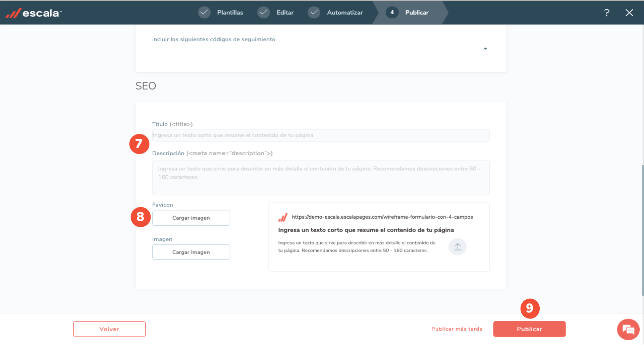
Task: Open help via question mark icon
Action: coord(606,13)
